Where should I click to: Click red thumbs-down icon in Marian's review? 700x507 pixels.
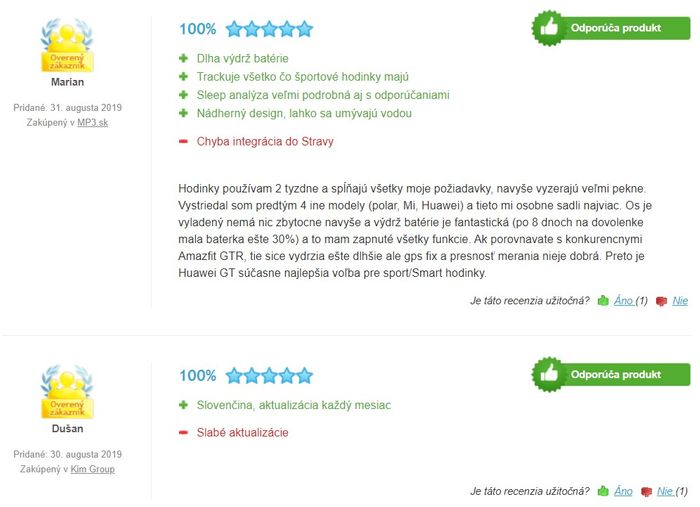(x=661, y=302)
